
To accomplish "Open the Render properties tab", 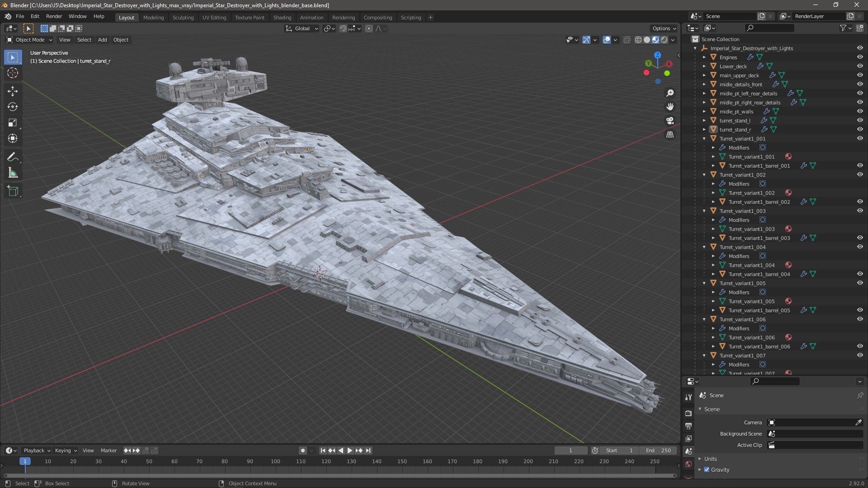I will click(x=689, y=413).
